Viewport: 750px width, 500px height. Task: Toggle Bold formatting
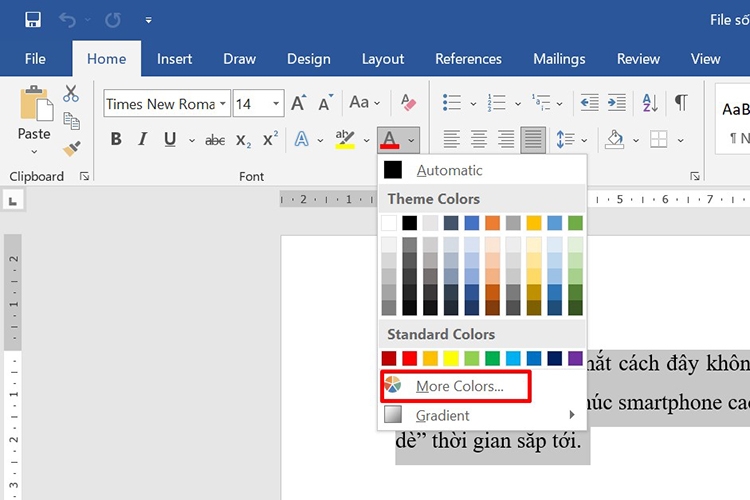[116, 139]
